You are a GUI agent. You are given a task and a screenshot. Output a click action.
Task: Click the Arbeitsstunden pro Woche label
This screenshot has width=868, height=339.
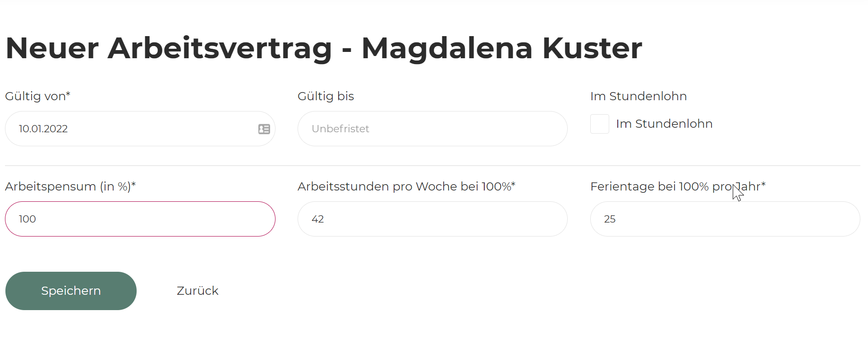click(x=404, y=186)
